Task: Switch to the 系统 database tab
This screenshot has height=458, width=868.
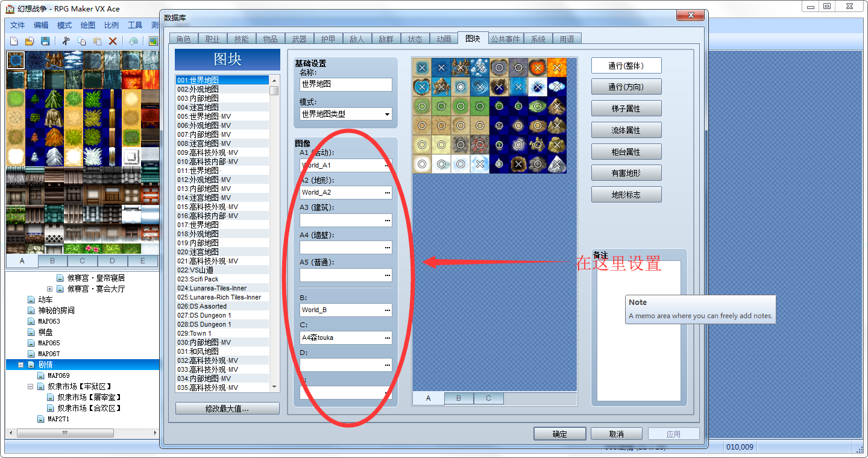Action: [x=538, y=39]
